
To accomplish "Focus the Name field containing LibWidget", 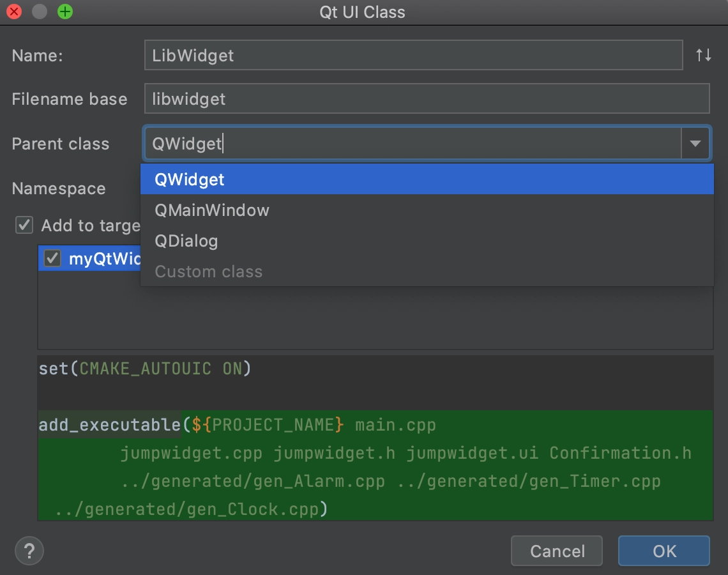I will pos(413,56).
